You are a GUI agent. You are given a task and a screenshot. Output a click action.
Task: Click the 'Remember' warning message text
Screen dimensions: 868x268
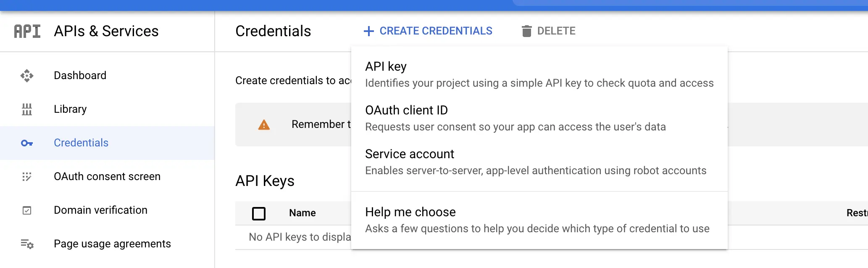321,125
